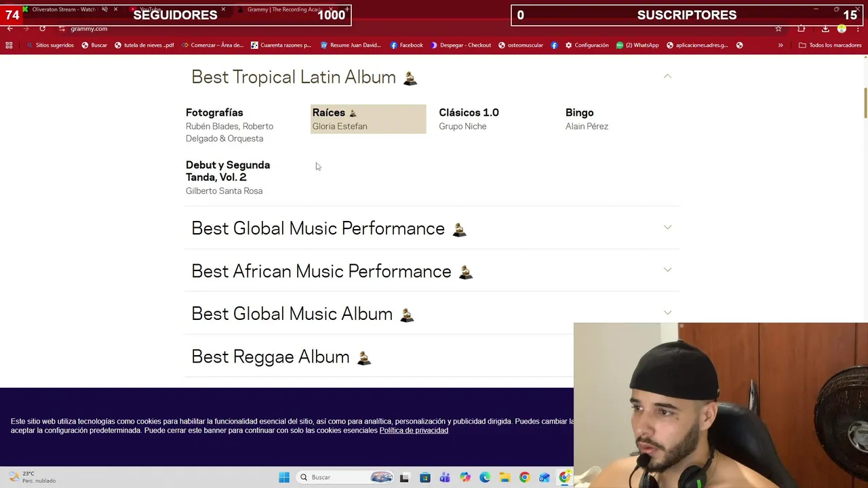868x488 pixels.
Task: Select the Fotografías nominee
Action: (214, 113)
